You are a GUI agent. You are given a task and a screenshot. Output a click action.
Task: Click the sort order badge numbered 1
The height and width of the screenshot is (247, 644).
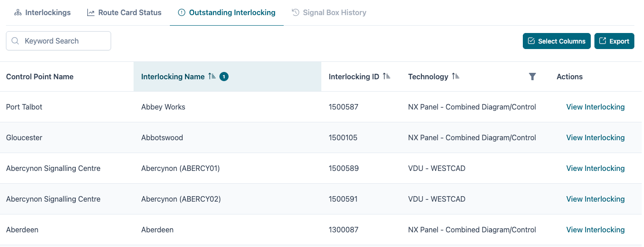(224, 77)
